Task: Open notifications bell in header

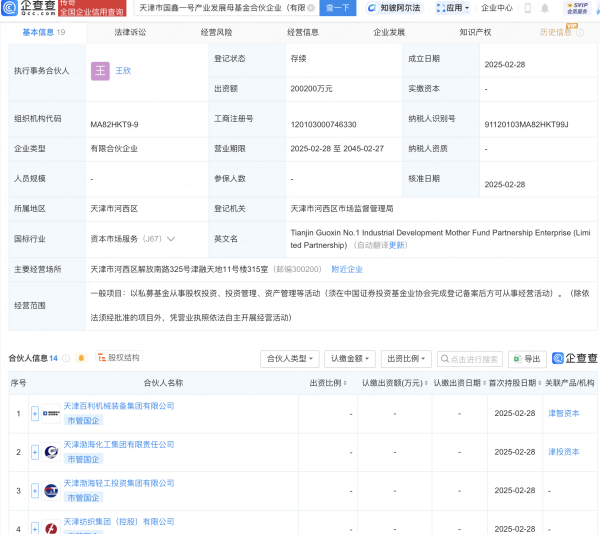Action: point(545,8)
